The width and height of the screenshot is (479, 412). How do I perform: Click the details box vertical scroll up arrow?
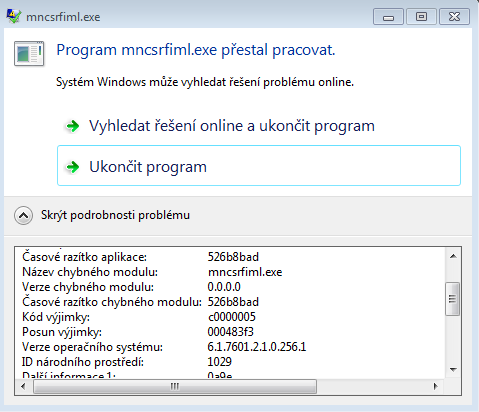(x=453, y=256)
